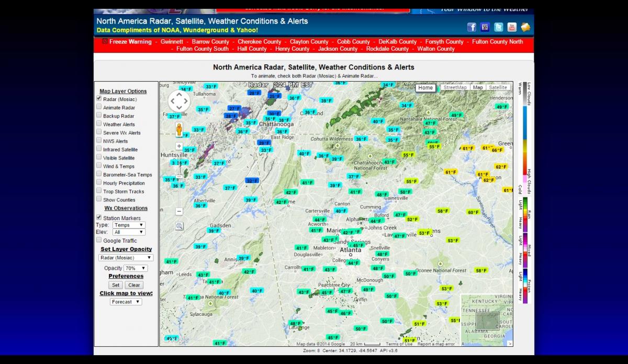Screen dimensions: 628x364
Task: Click the map pan control compass
Action: tap(179, 101)
